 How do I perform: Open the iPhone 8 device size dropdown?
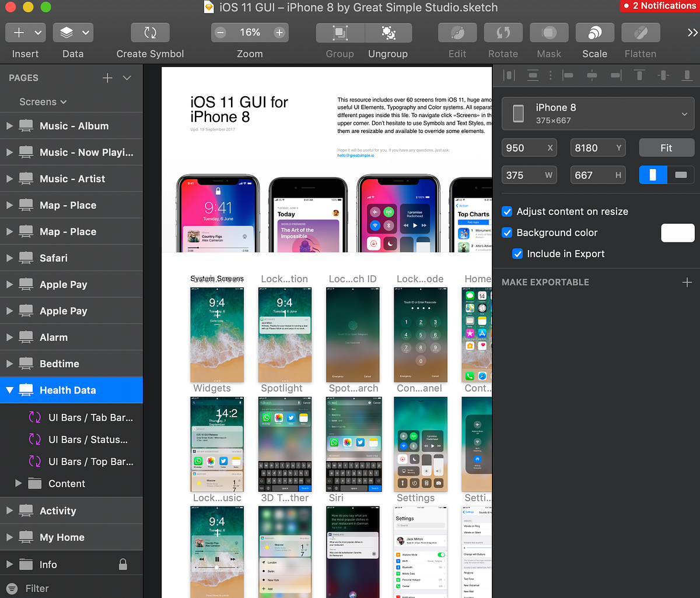point(685,114)
